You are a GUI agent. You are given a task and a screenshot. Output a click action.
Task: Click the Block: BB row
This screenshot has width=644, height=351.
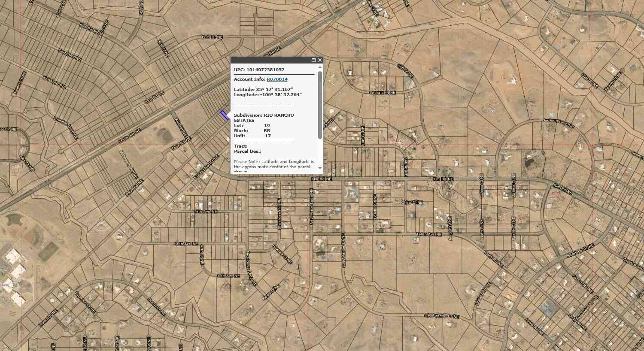(252, 131)
